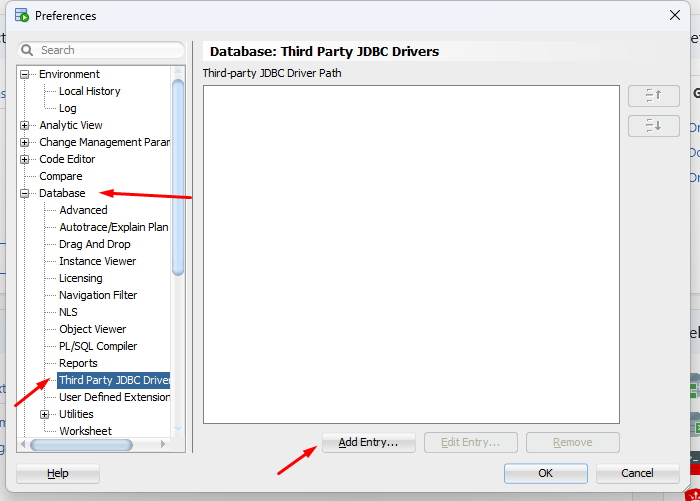Expand the Analytic View node
The height and width of the screenshot is (501, 700).
tap(25, 125)
